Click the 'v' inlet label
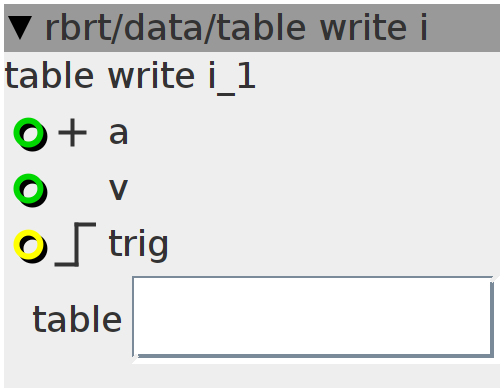The width and height of the screenshot is (504, 392). (118, 189)
